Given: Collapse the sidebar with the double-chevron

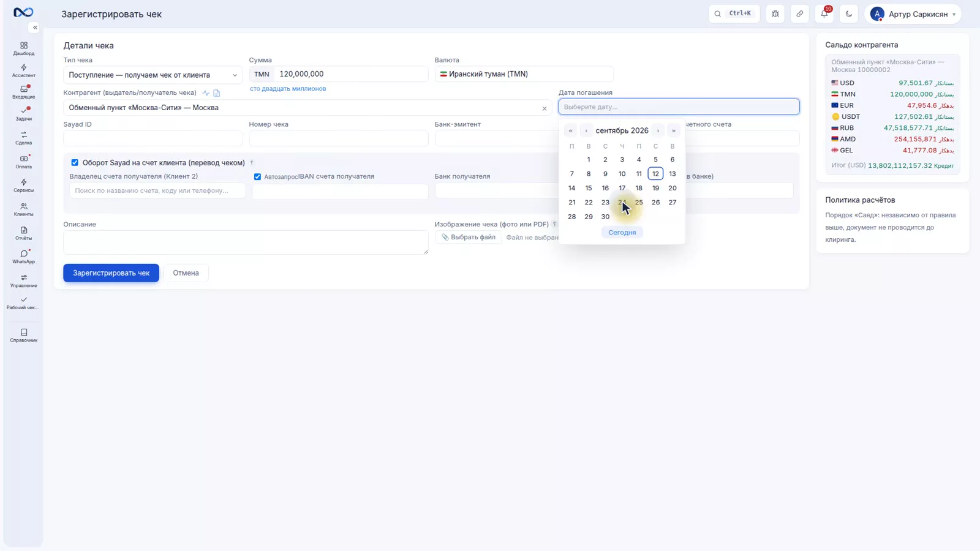Looking at the screenshot, I should coord(35,28).
